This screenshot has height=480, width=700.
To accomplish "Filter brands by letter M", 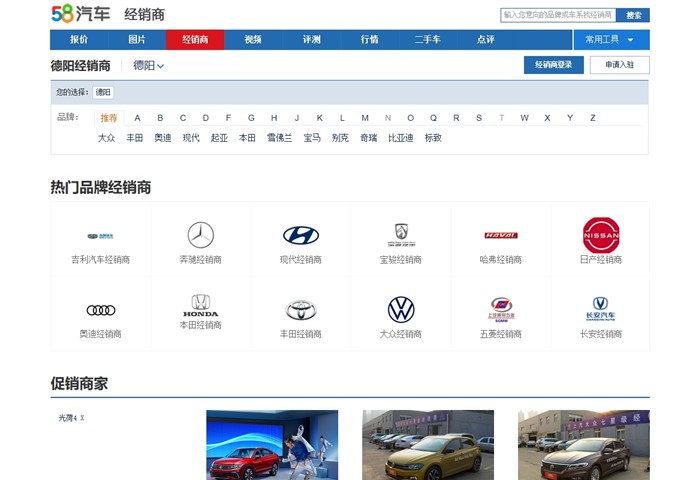I will pyautogui.click(x=365, y=118).
